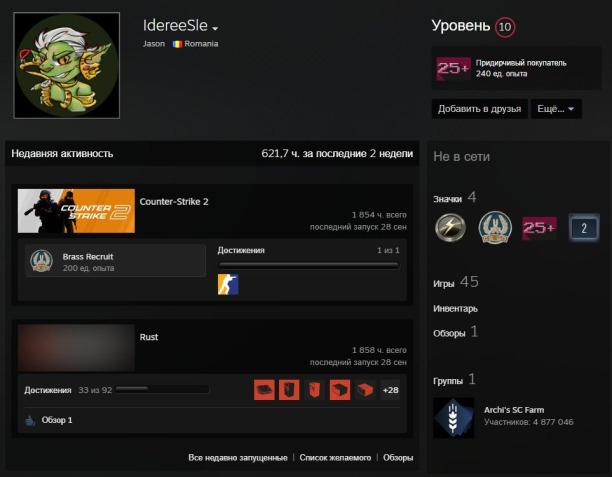This screenshot has height=477, width=612.
Task: Open Список желаемого link
Action: (x=336, y=458)
